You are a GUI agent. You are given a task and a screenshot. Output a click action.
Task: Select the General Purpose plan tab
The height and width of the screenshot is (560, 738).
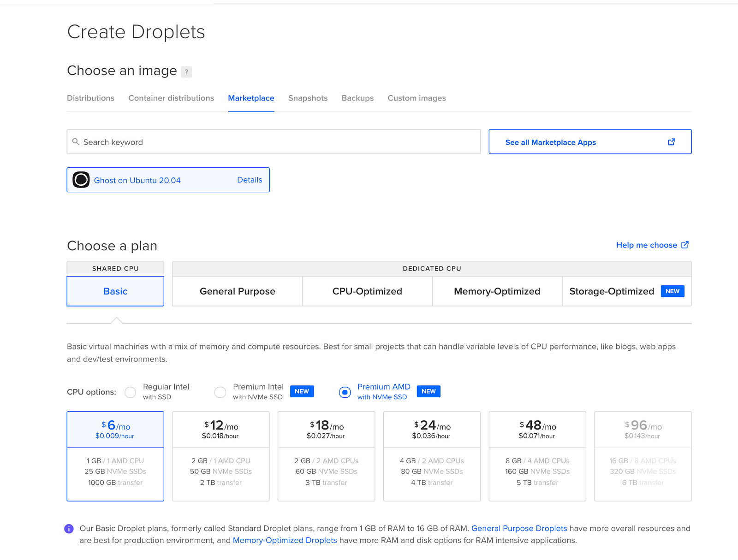click(238, 291)
